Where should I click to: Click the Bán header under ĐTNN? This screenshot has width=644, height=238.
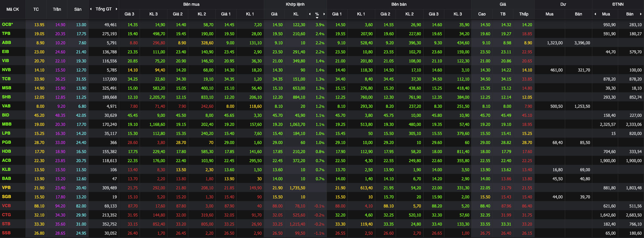tap(630, 14)
